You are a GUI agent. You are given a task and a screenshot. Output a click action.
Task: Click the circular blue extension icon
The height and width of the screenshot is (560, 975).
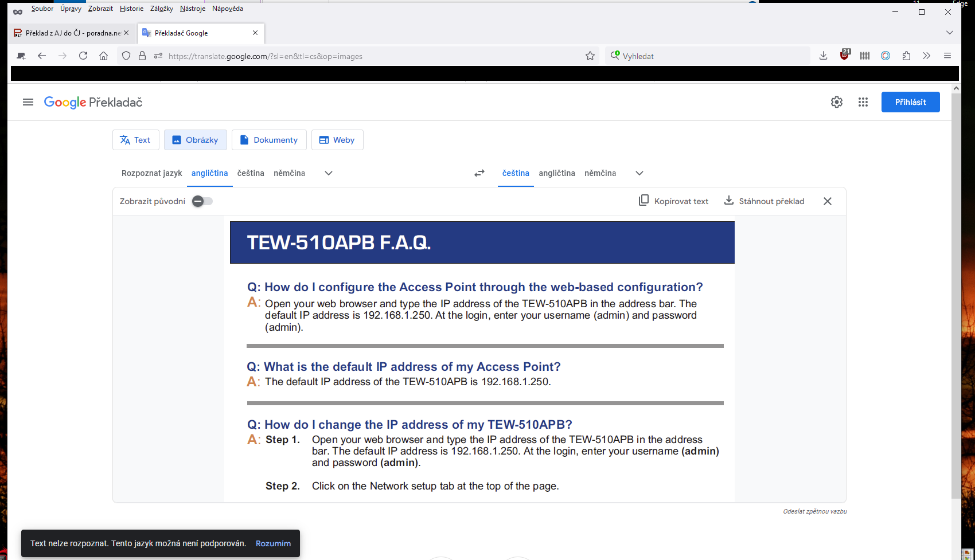[886, 56]
